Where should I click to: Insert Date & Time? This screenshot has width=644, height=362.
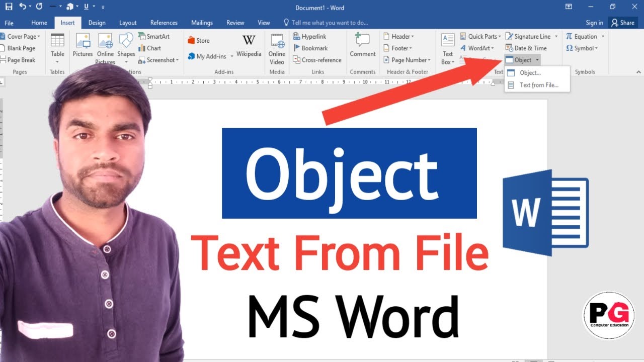click(x=526, y=48)
